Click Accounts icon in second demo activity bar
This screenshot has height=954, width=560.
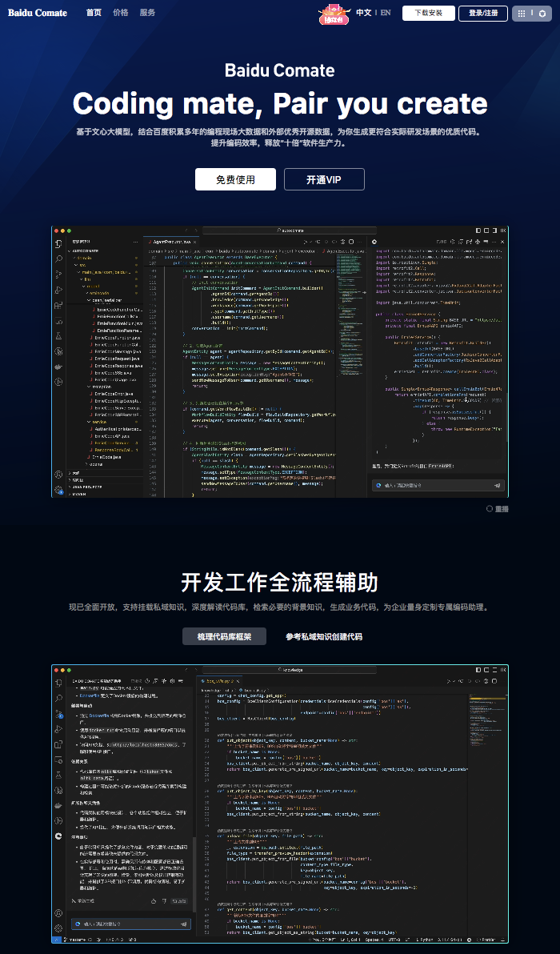[x=59, y=912]
